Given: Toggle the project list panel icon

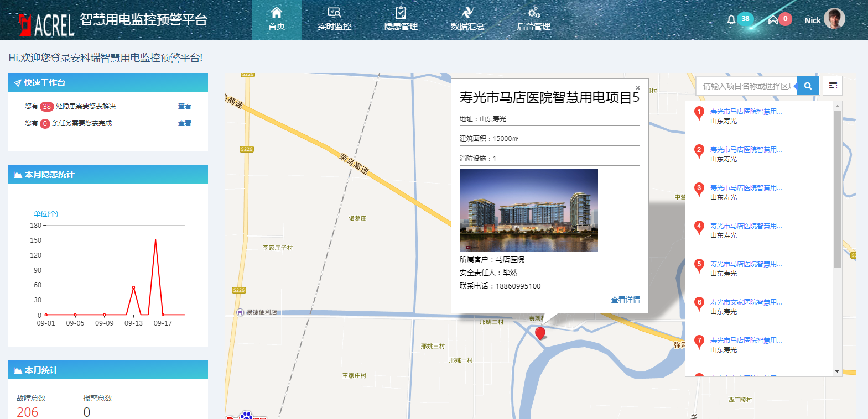Looking at the screenshot, I should (x=833, y=86).
